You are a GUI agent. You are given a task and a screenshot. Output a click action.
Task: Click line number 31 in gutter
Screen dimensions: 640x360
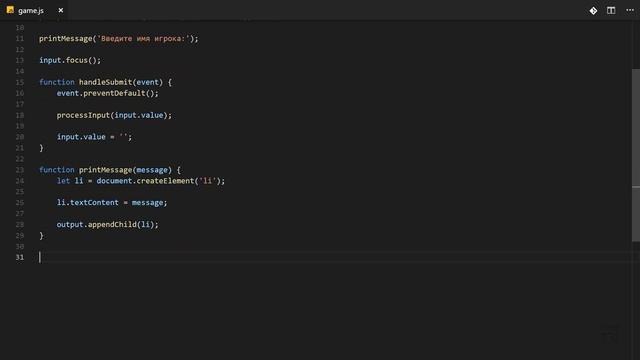pyautogui.click(x=20, y=257)
